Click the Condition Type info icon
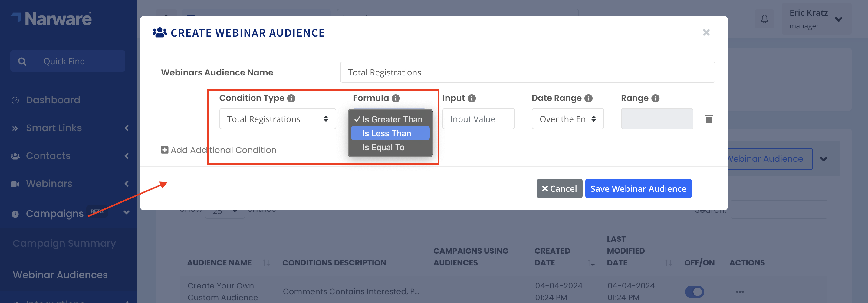Image resolution: width=868 pixels, height=303 pixels. tap(291, 98)
